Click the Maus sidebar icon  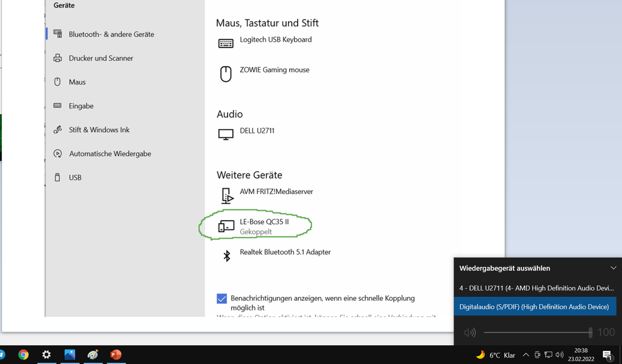tap(58, 82)
